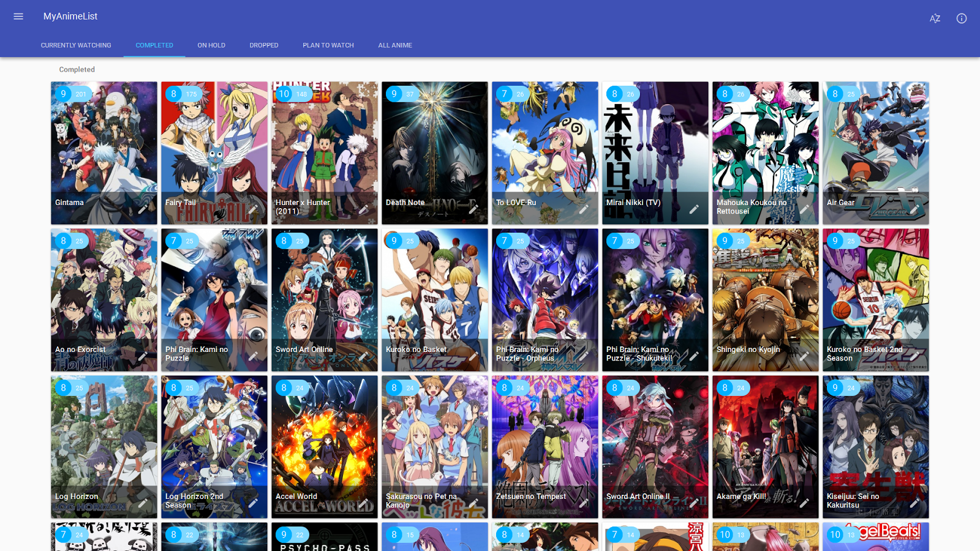980x551 pixels.
Task: Select the ALL ANIME tab
Action: click(395, 45)
